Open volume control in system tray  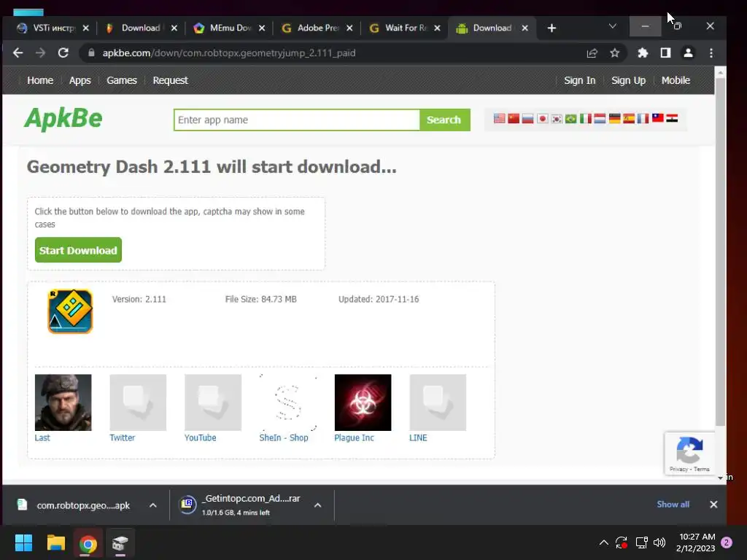659,542
